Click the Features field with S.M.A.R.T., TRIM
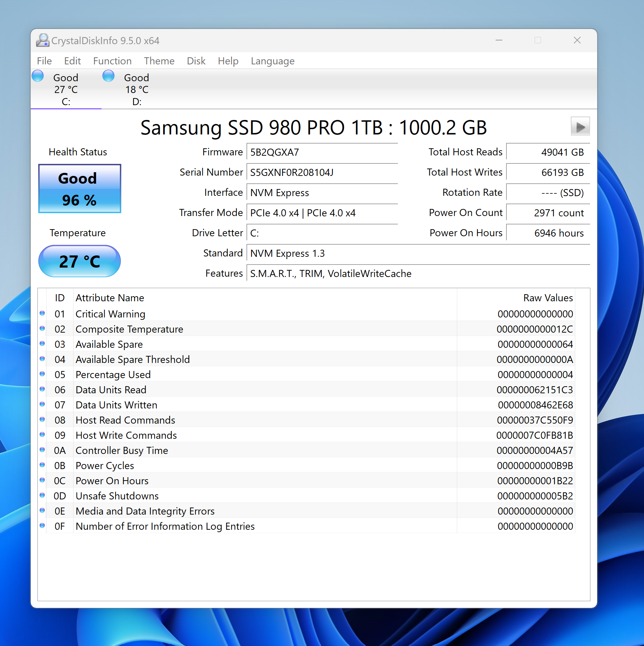 point(418,273)
